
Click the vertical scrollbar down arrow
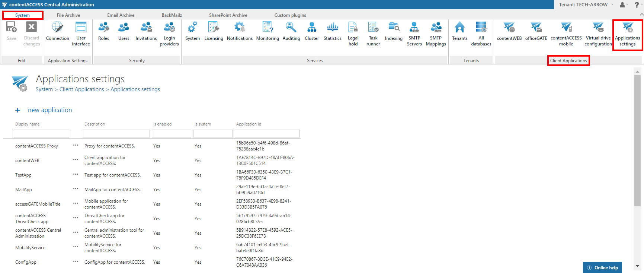(637, 266)
